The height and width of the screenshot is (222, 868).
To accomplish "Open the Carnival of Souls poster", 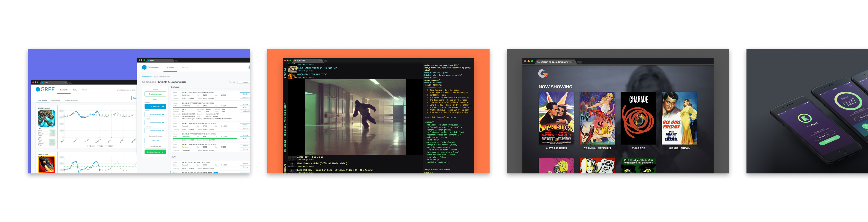I will tap(597, 118).
